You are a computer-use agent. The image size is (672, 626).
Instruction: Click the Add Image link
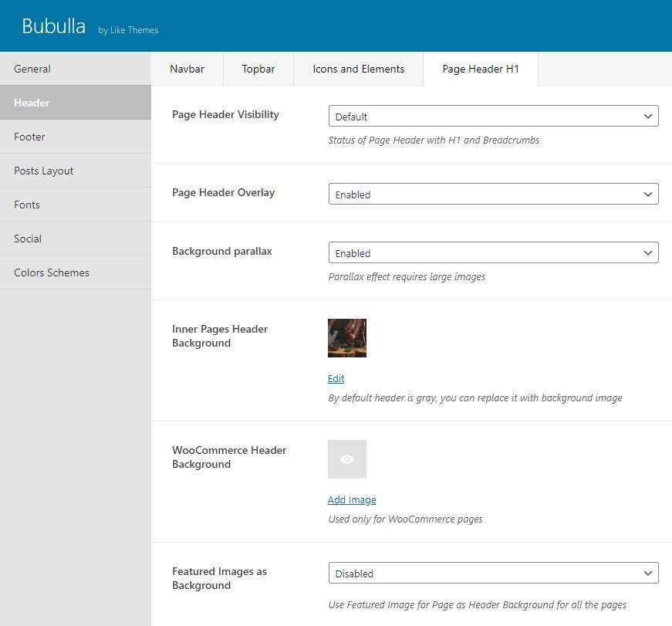[x=351, y=500]
